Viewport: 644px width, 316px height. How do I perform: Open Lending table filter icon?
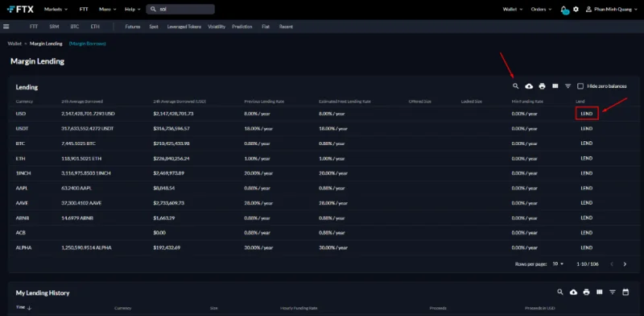click(568, 86)
